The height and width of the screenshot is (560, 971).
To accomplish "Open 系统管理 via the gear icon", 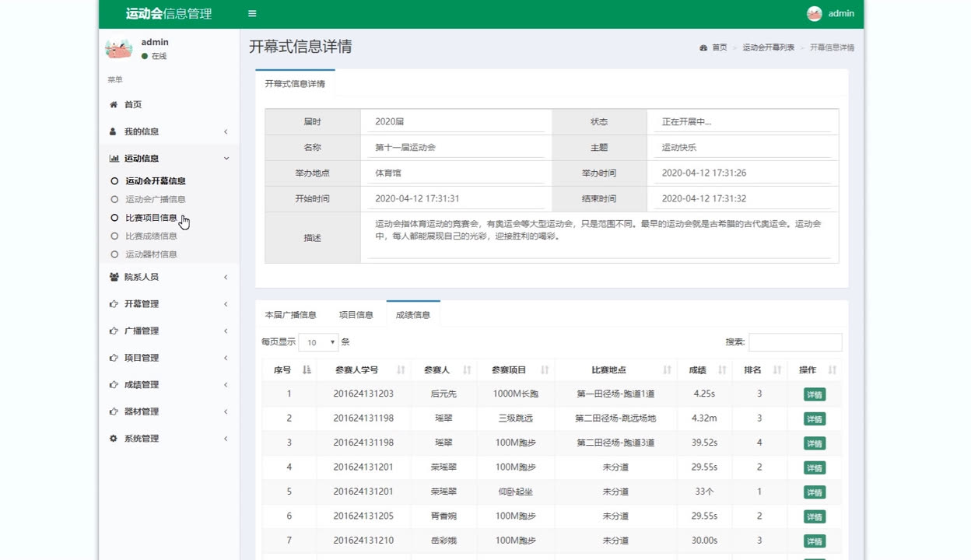I will pyautogui.click(x=112, y=438).
